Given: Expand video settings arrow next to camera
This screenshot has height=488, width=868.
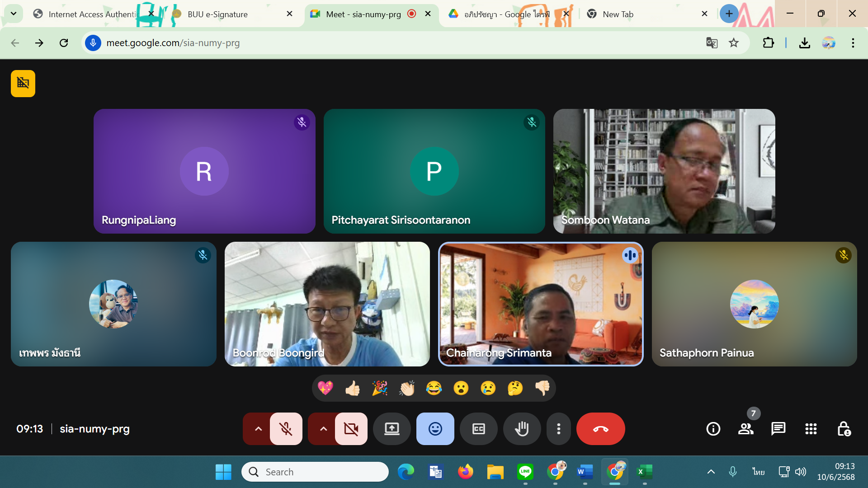Looking at the screenshot, I should [323, 429].
